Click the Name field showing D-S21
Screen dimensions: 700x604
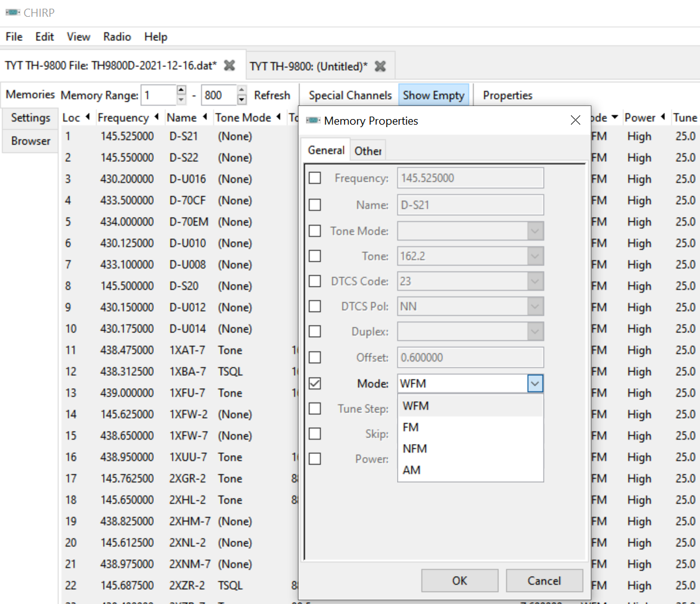[470, 205]
